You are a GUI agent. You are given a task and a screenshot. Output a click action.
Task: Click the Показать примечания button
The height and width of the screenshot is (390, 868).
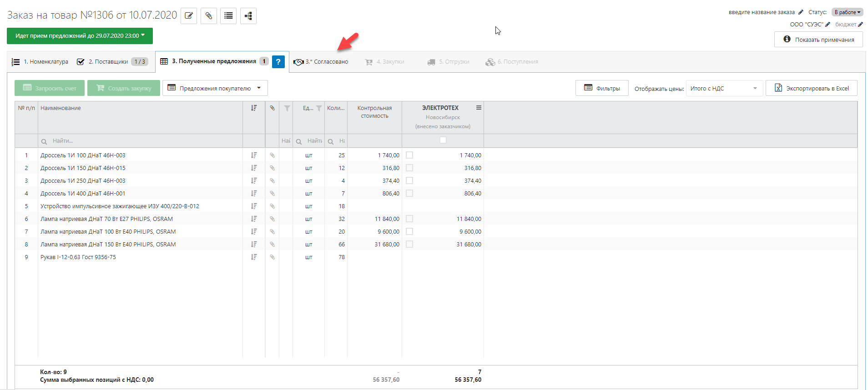(x=818, y=40)
